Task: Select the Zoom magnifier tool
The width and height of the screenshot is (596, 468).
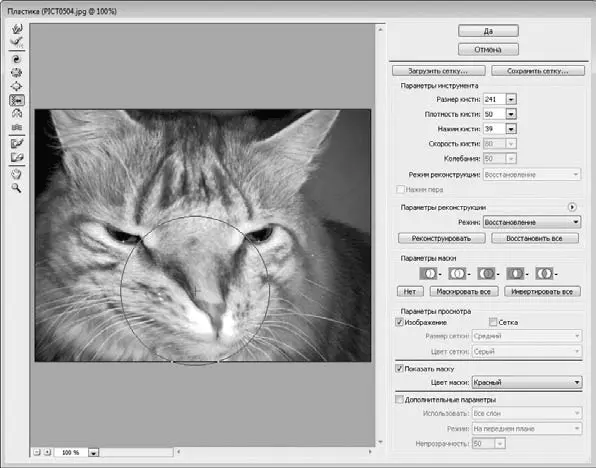Action: click(x=17, y=188)
